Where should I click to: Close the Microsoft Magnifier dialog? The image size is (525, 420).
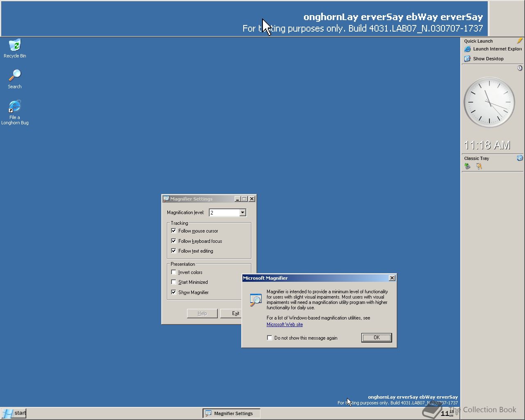392,278
